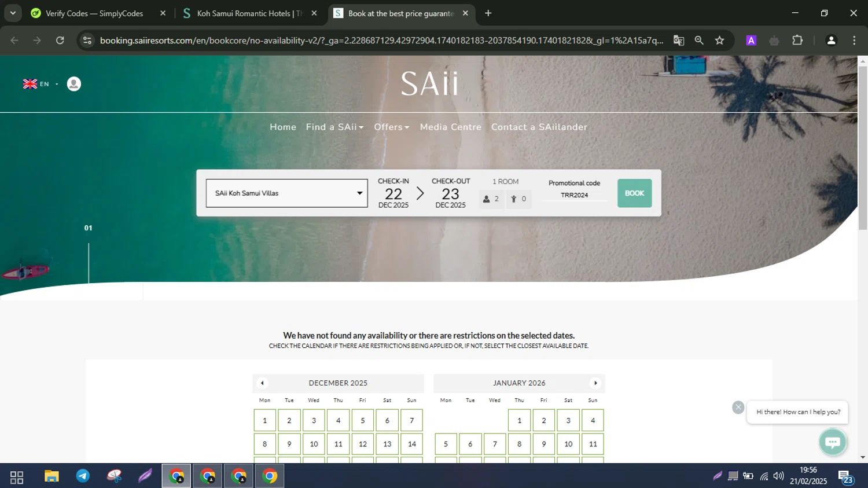This screenshot has width=868, height=488.
Task: Open Media Centre page
Action: (x=451, y=127)
